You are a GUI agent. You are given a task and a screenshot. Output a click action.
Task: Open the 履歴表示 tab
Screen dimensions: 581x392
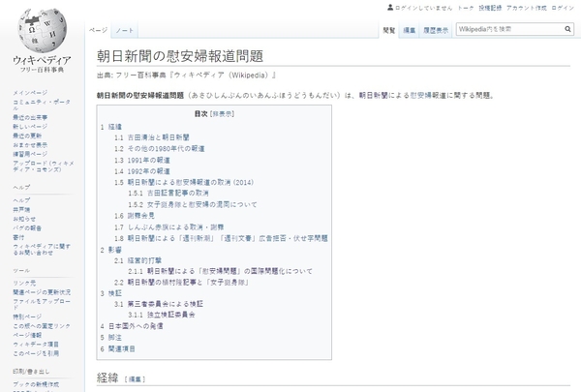(x=436, y=30)
